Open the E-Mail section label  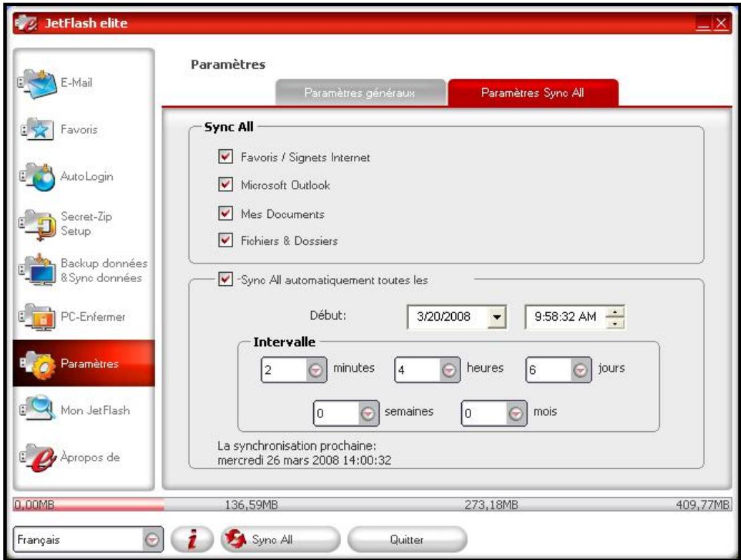coord(76,82)
